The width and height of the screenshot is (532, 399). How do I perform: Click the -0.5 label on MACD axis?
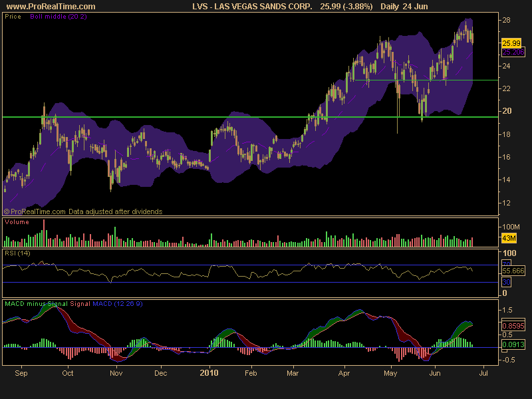(x=508, y=360)
